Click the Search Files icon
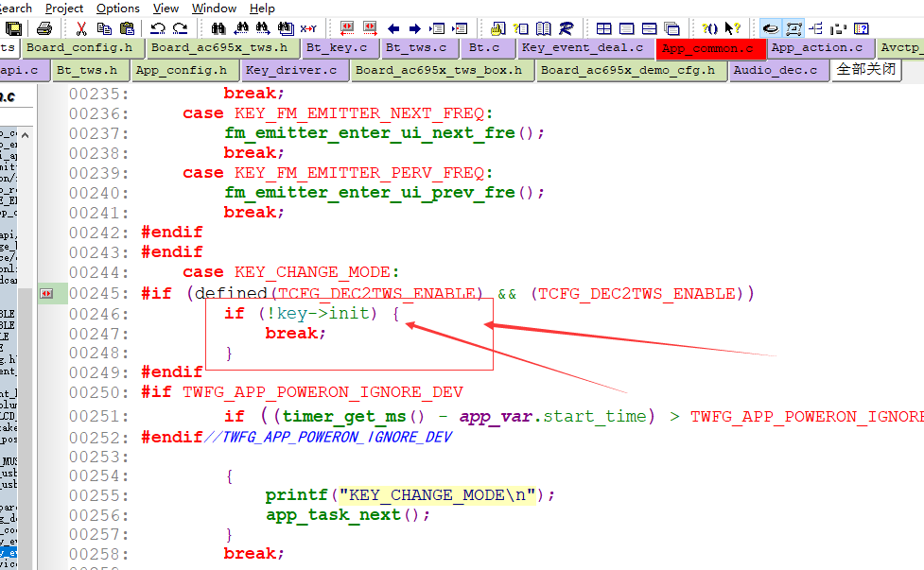The height and width of the screenshot is (570, 924). pyautogui.click(x=286, y=28)
